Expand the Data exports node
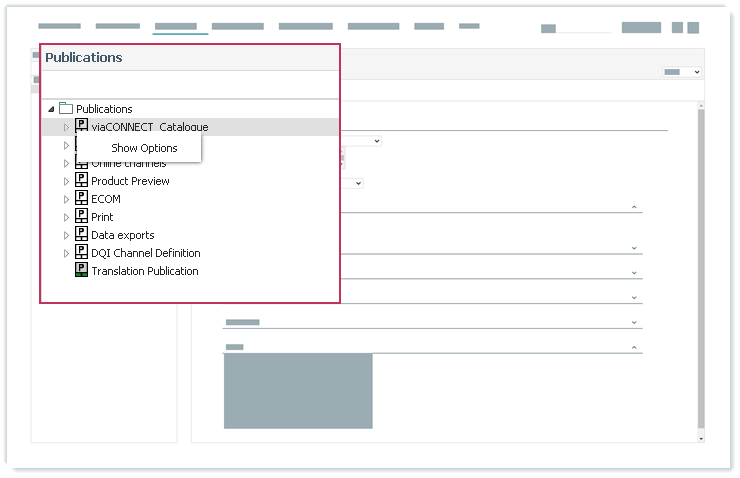740x478 pixels. (67, 235)
